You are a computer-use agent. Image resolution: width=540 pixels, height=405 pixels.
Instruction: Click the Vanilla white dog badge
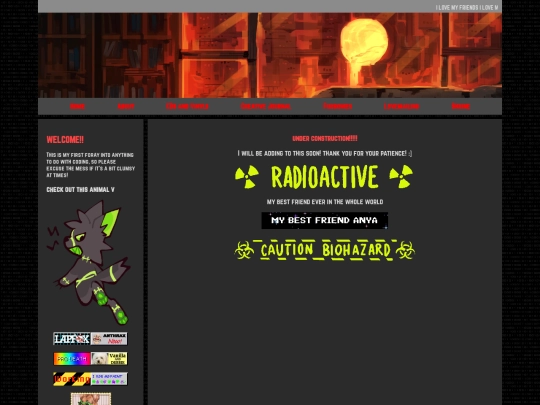coord(109,359)
